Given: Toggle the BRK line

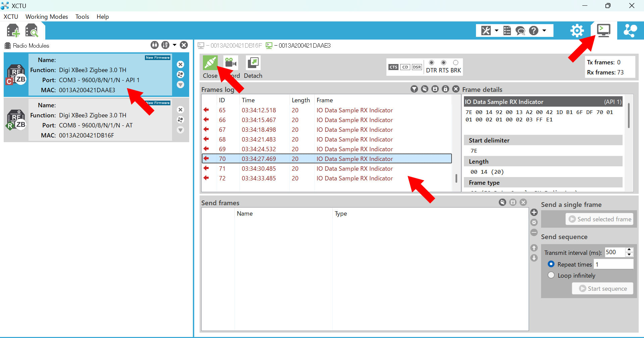Looking at the screenshot, I should point(456,63).
